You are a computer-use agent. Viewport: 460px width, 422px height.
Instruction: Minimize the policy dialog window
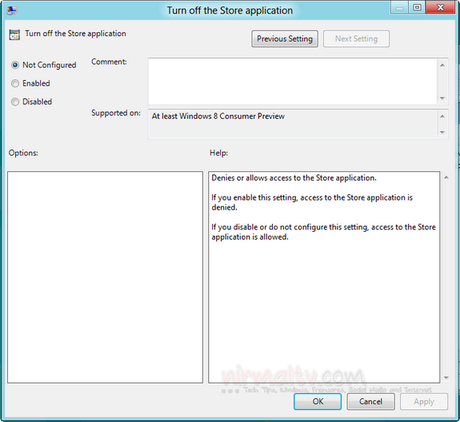click(399, 8)
